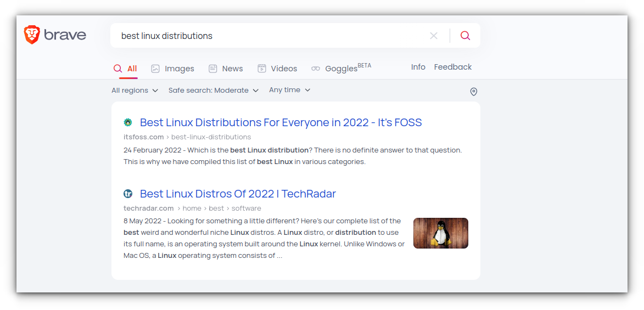Expand the All regions dropdown
The height and width of the screenshot is (310, 644).
(x=135, y=91)
